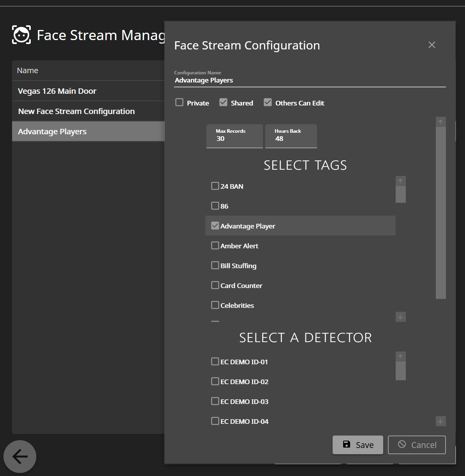Select Vegas 126 Main Door from the list
This screenshot has height=476, width=465.
57,91
